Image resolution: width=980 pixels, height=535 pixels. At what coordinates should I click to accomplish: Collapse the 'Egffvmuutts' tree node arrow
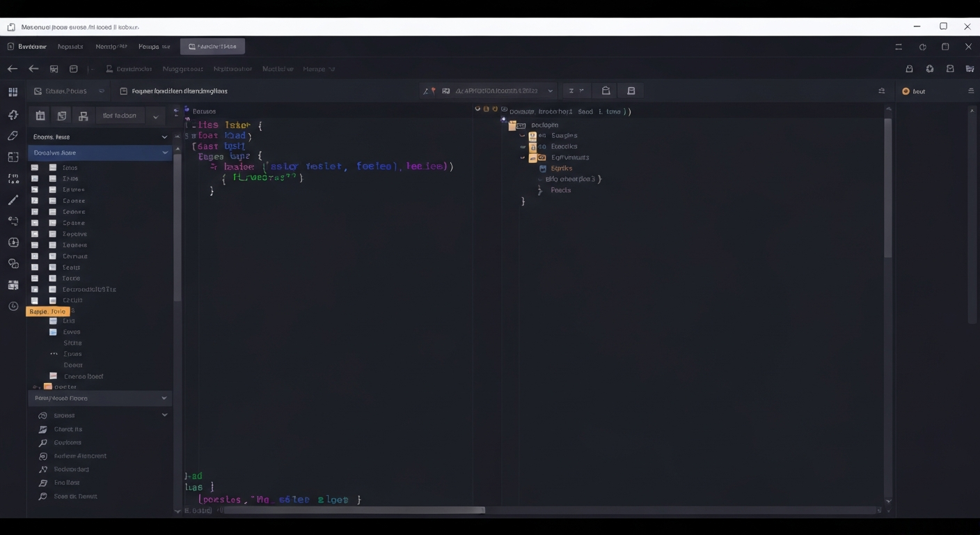coord(523,157)
